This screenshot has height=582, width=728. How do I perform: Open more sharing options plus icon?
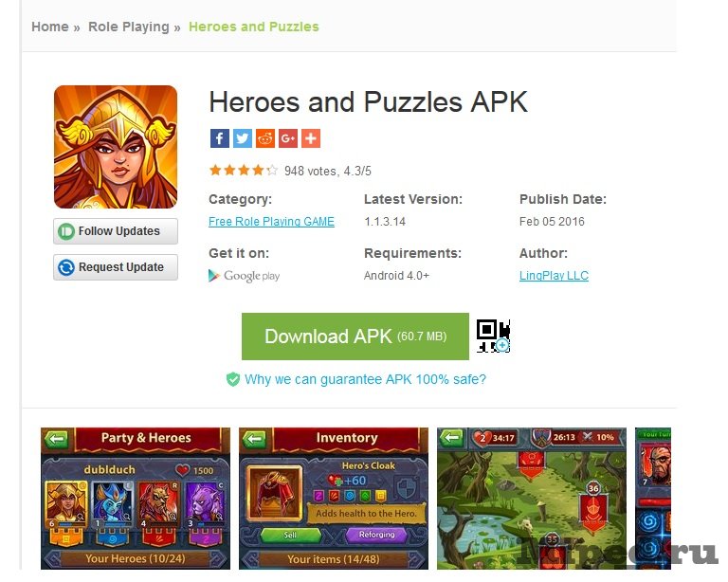[x=311, y=138]
